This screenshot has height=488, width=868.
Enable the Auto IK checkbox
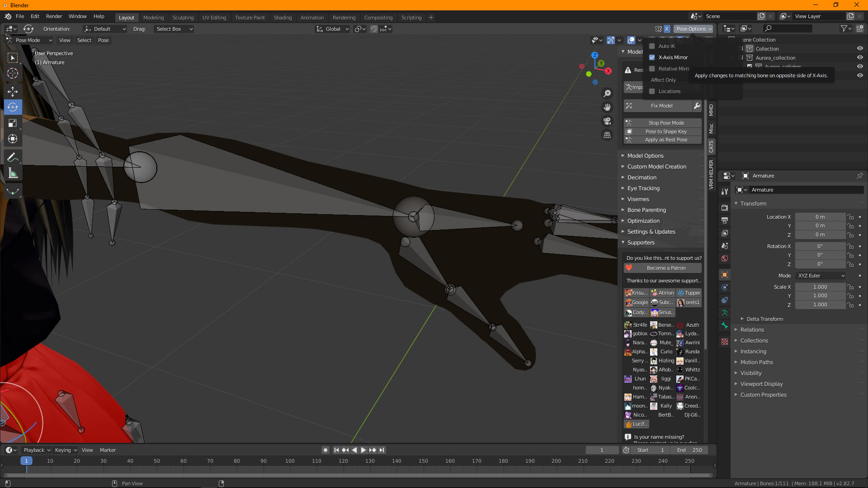pyautogui.click(x=652, y=46)
